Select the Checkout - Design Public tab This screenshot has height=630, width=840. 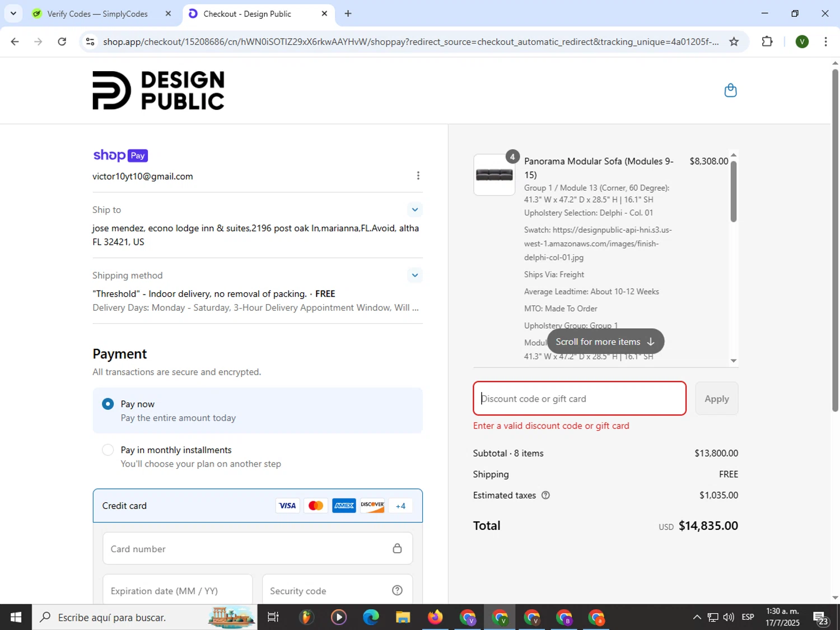[x=248, y=13]
